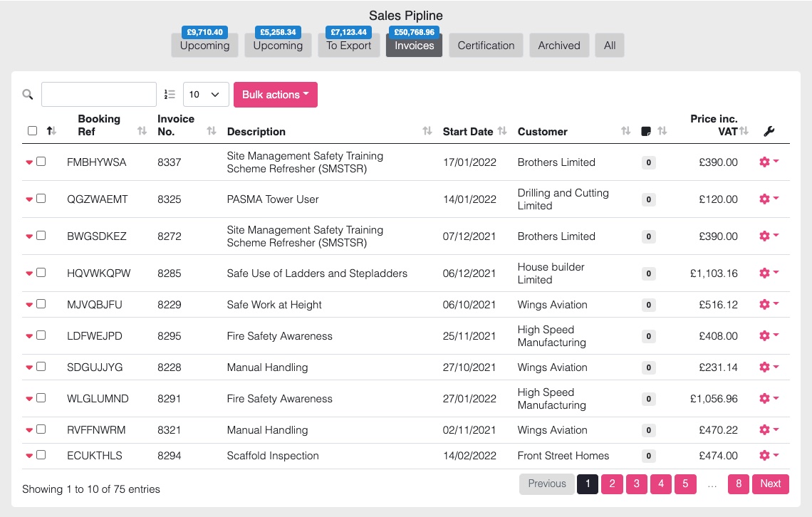The height and width of the screenshot is (517, 812).
Task: Jump to page 8 of results
Action: pos(738,484)
